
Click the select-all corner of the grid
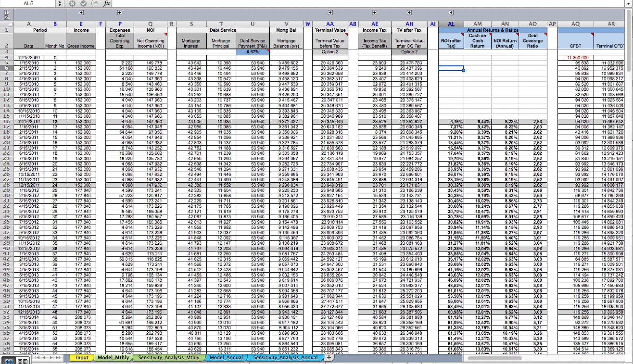7,24
